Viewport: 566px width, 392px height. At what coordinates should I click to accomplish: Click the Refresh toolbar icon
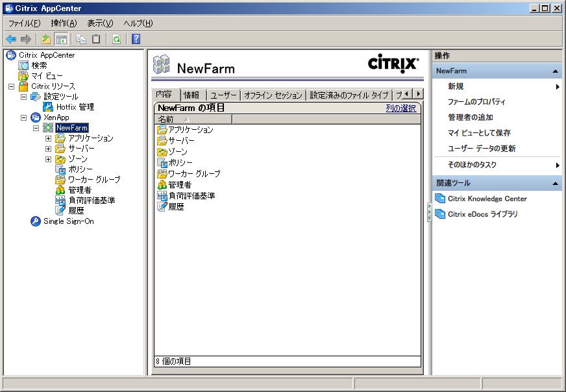(116, 40)
